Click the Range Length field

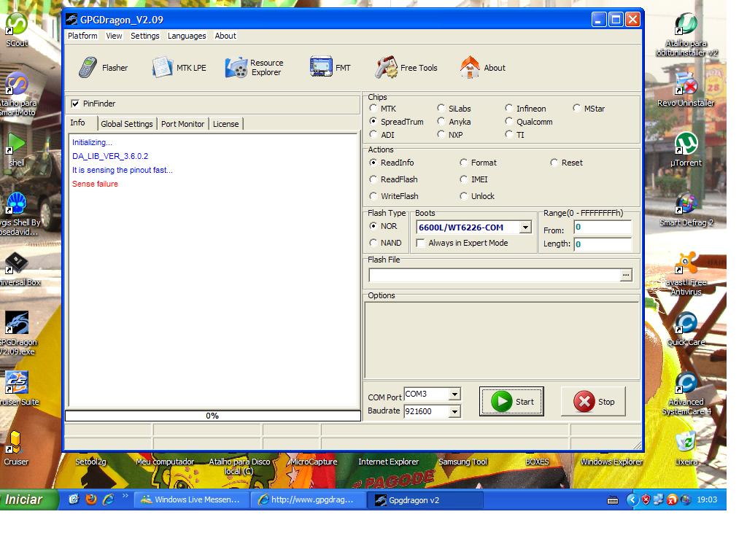point(603,244)
